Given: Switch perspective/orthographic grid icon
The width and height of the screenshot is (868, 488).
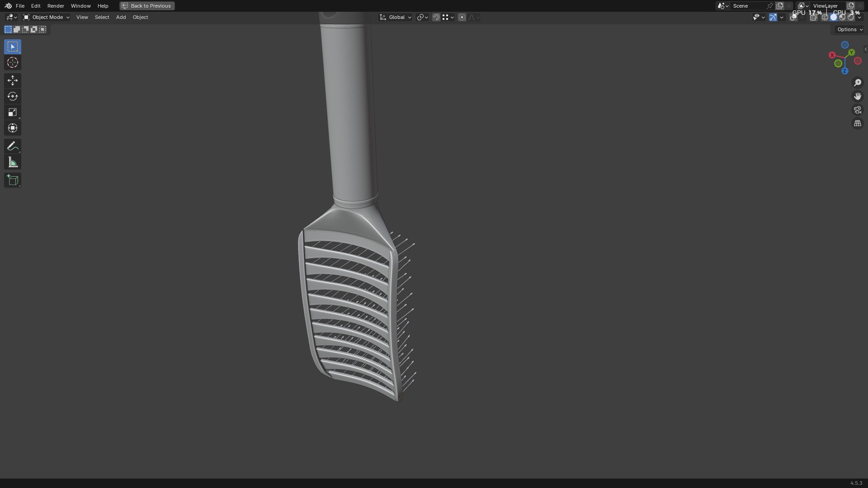Looking at the screenshot, I should 858,123.
